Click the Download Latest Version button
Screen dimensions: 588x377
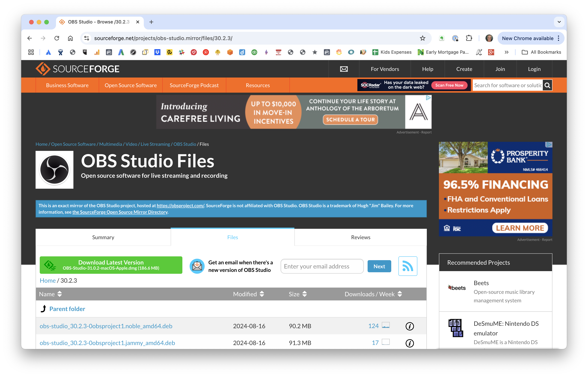[111, 265]
